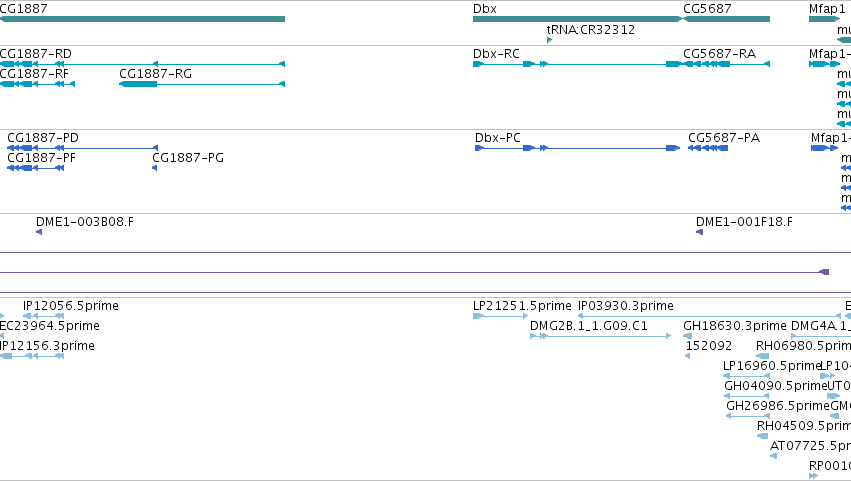Click the DME1-003B08.F label text

(x=85, y=222)
